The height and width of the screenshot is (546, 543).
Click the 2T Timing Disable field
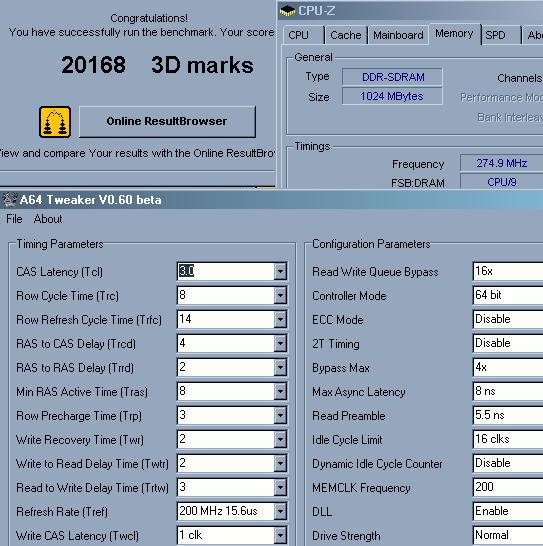pos(508,343)
